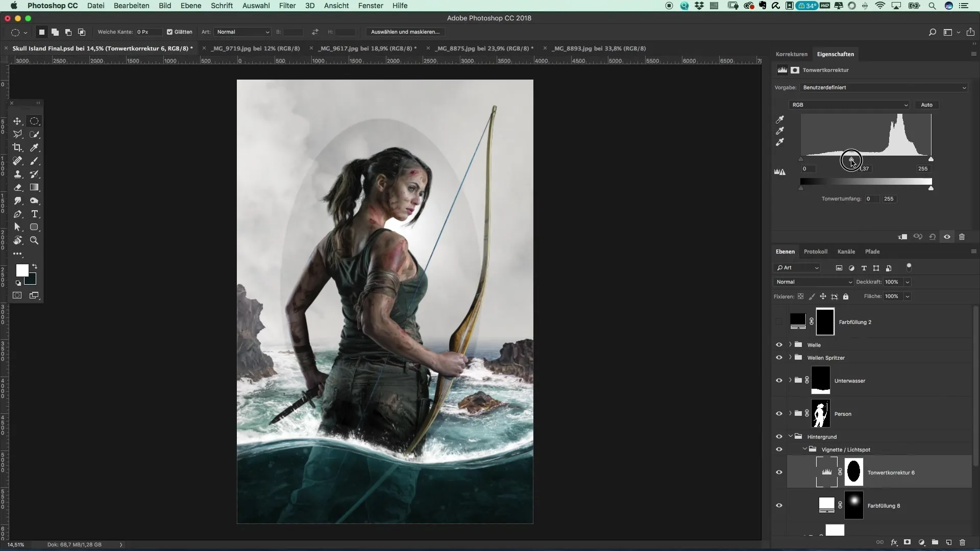
Task: Select the Move tool
Action: point(17,121)
